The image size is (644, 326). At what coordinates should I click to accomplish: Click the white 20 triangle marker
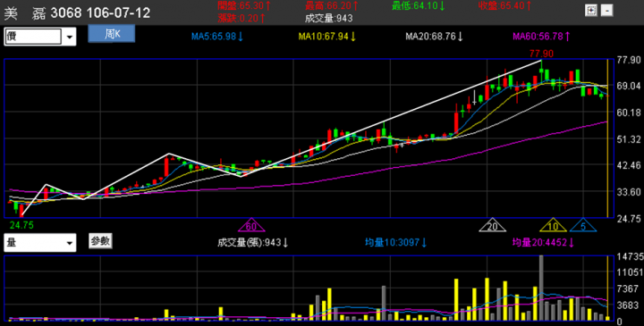click(493, 226)
